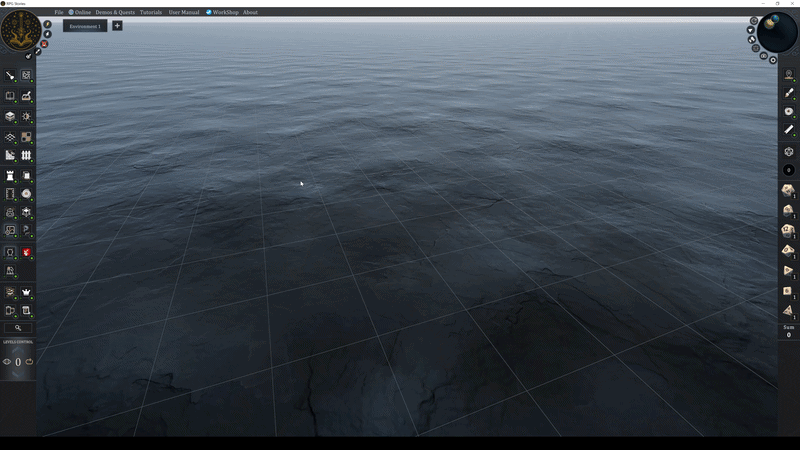Open the round disc object tool
Image resolution: width=800 pixels, height=450 pixels.
26,194
